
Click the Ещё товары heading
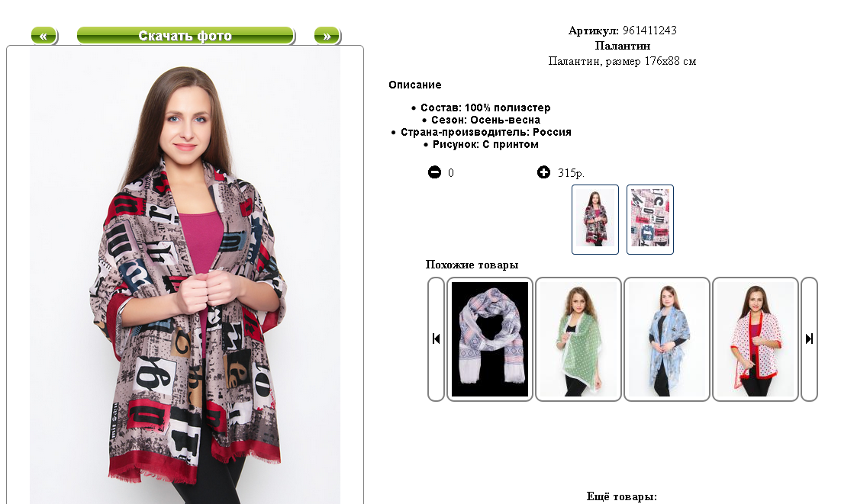[622, 496]
